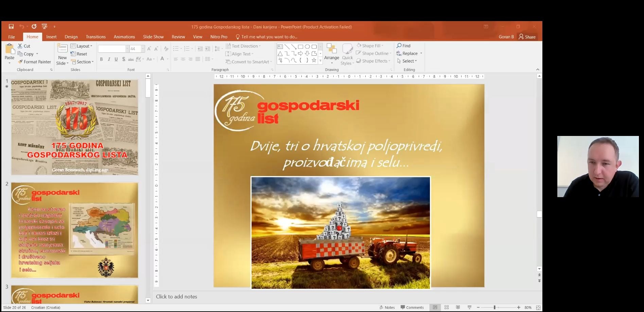644x312 pixels.
Task: Open font color dropdown
Action: [167, 59]
